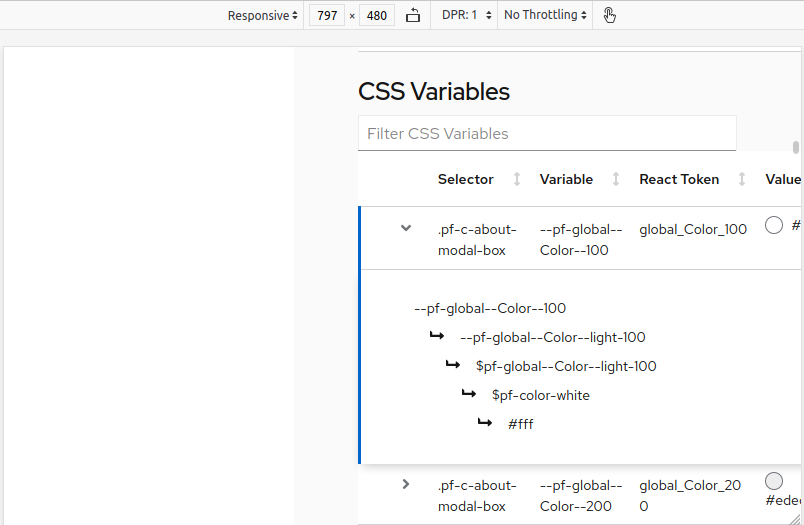Click the Variable column header
The width and height of the screenshot is (804, 525).
[566, 179]
